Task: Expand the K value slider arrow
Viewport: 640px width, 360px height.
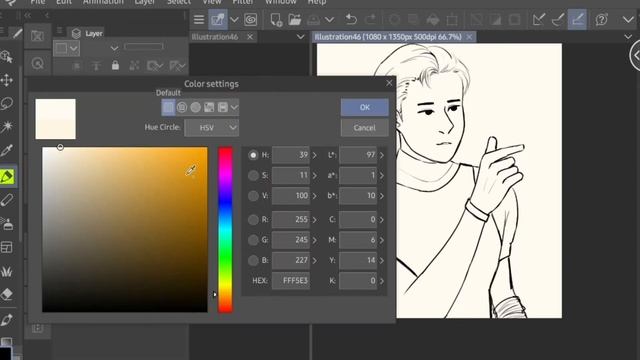Action: [382, 281]
